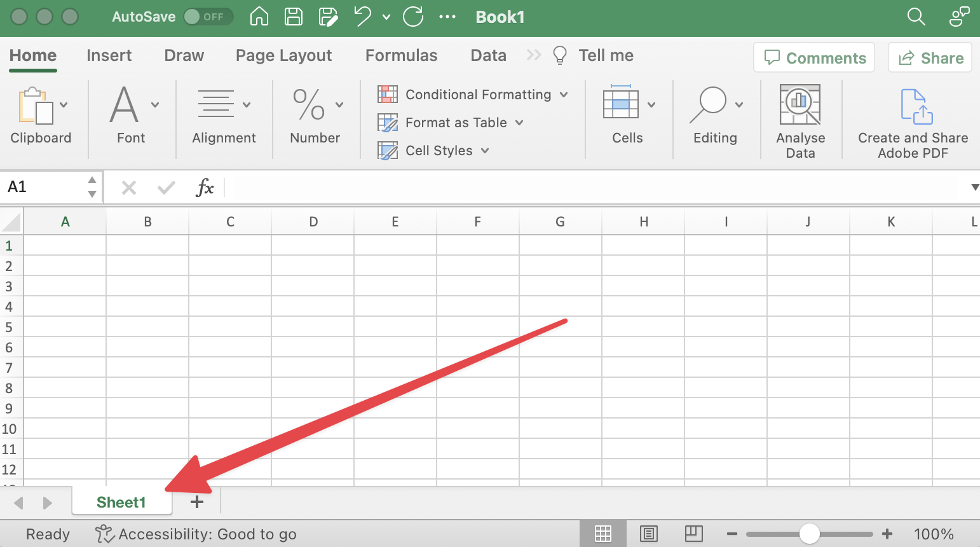
Task: Toggle AutoSave switch
Action: pos(208,17)
